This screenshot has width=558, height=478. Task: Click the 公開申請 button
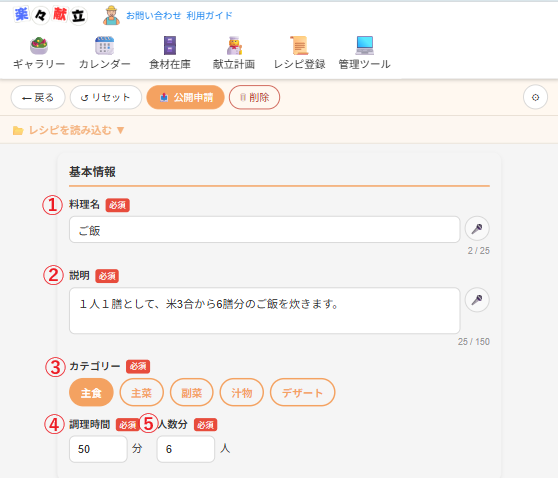[185, 97]
